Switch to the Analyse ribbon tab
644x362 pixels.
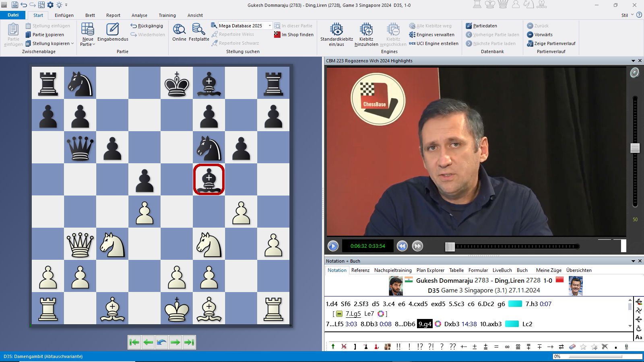139,15
